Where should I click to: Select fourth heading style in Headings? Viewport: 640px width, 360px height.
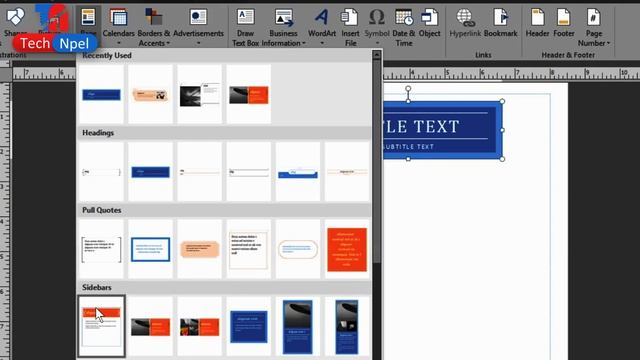click(249, 172)
